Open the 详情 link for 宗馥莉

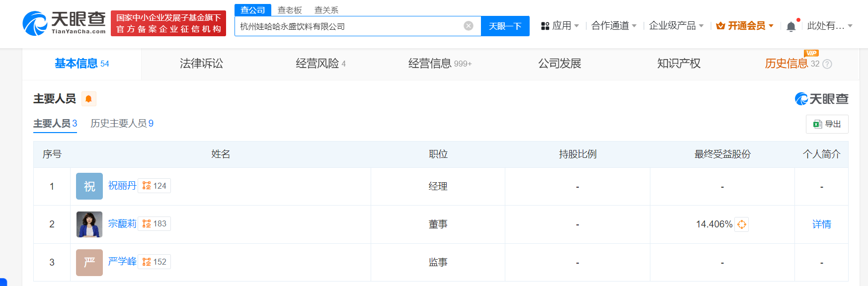[822, 224]
